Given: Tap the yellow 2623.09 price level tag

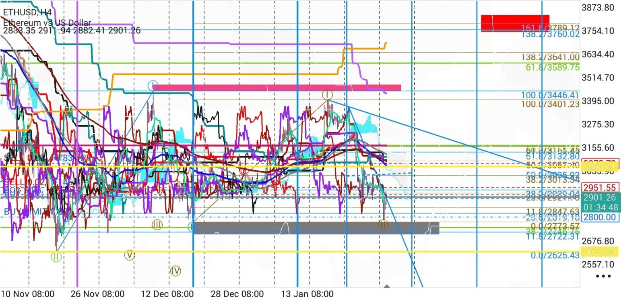Looking at the screenshot, I should point(599,252).
